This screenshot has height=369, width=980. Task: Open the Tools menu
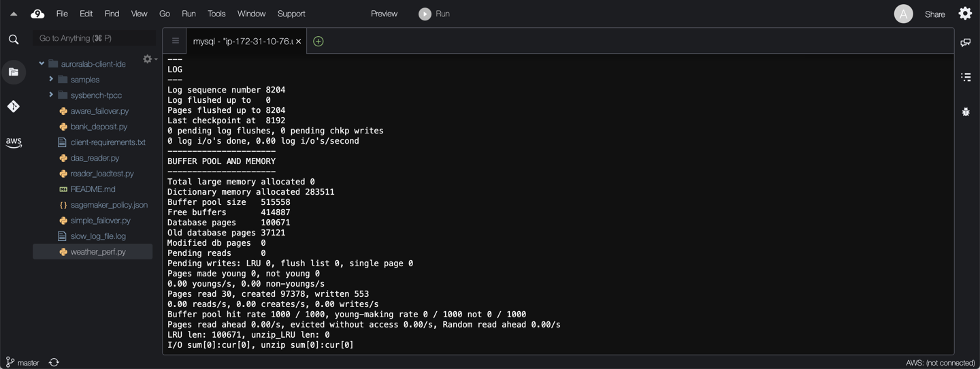coord(216,14)
